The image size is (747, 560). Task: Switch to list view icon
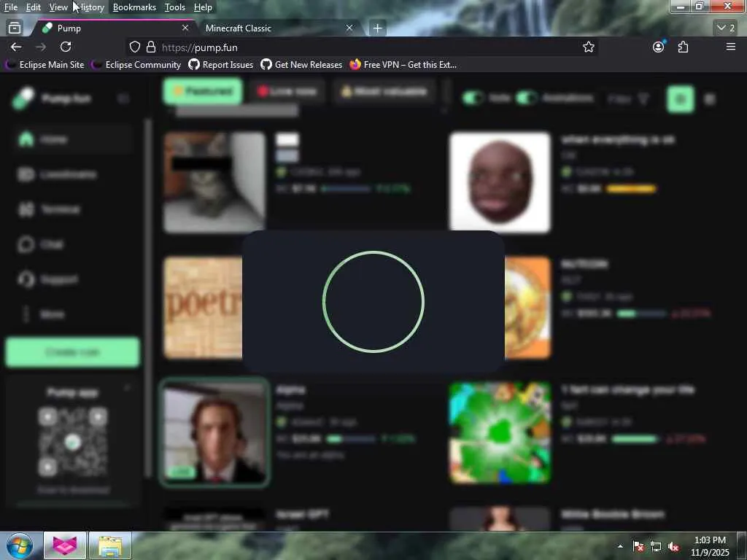(710, 99)
